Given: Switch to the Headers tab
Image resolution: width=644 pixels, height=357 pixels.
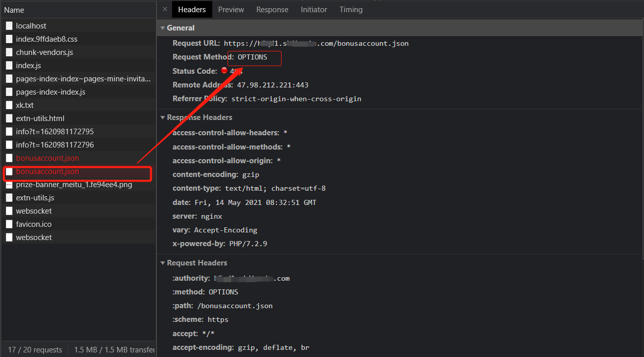Looking at the screenshot, I should coord(192,9).
